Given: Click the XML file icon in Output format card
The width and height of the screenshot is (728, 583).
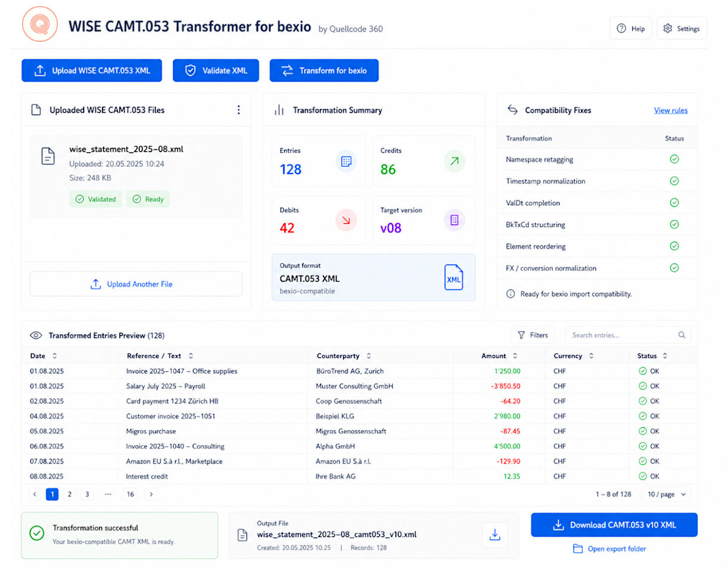Looking at the screenshot, I should tap(454, 278).
